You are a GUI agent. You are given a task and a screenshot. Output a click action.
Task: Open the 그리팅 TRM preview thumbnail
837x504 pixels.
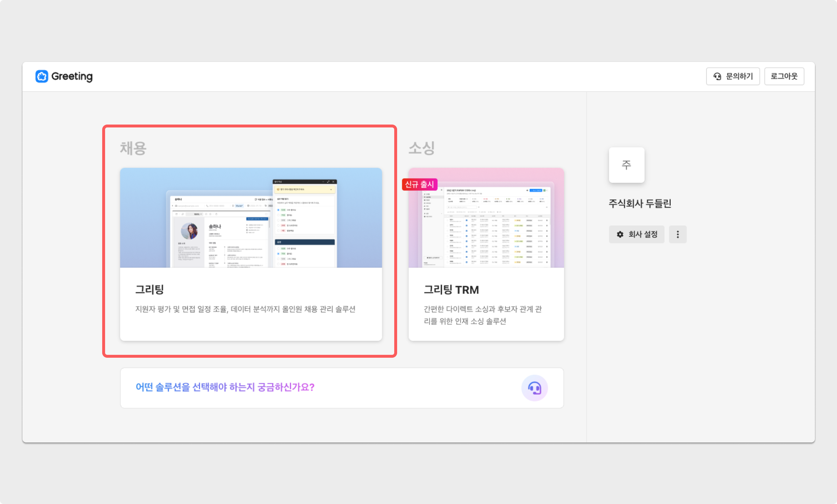pyautogui.click(x=486, y=224)
